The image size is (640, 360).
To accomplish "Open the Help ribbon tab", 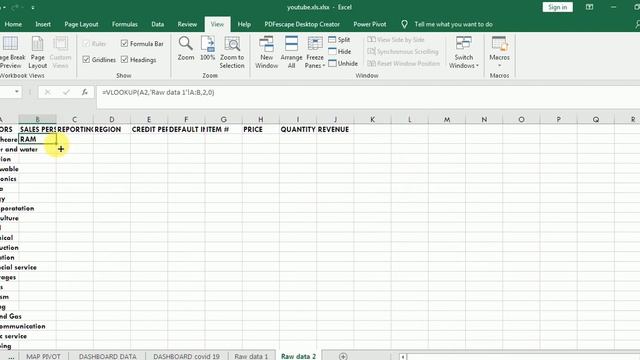I will (x=244, y=24).
